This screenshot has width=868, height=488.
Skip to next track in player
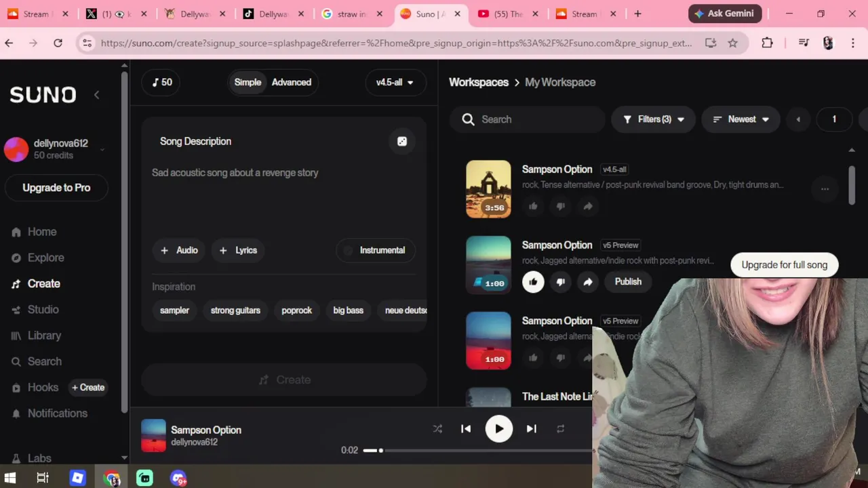(532, 428)
